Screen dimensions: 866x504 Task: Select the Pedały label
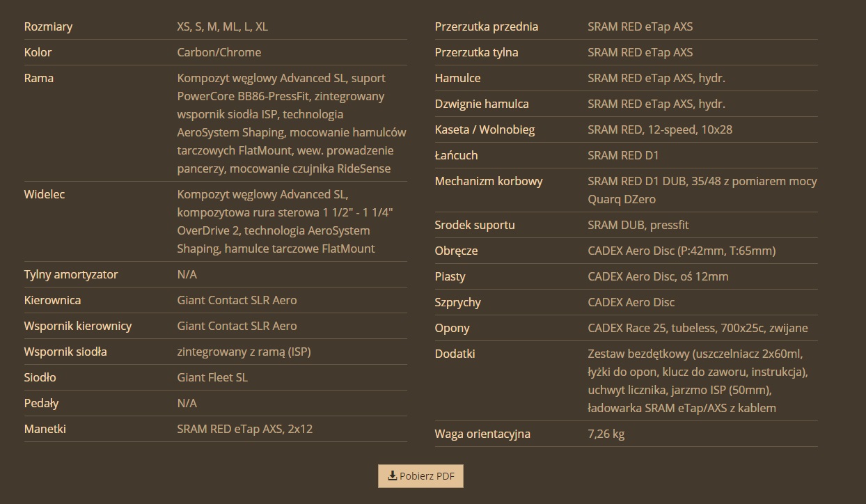click(42, 403)
